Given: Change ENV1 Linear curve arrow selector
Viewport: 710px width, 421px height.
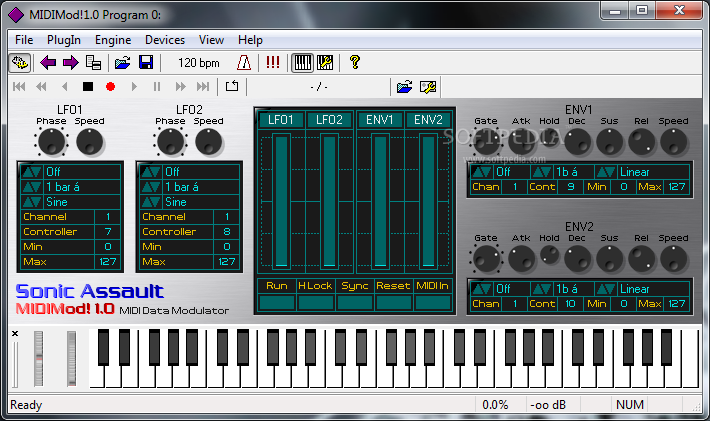Looking at the screenshot, I should 606,172.
